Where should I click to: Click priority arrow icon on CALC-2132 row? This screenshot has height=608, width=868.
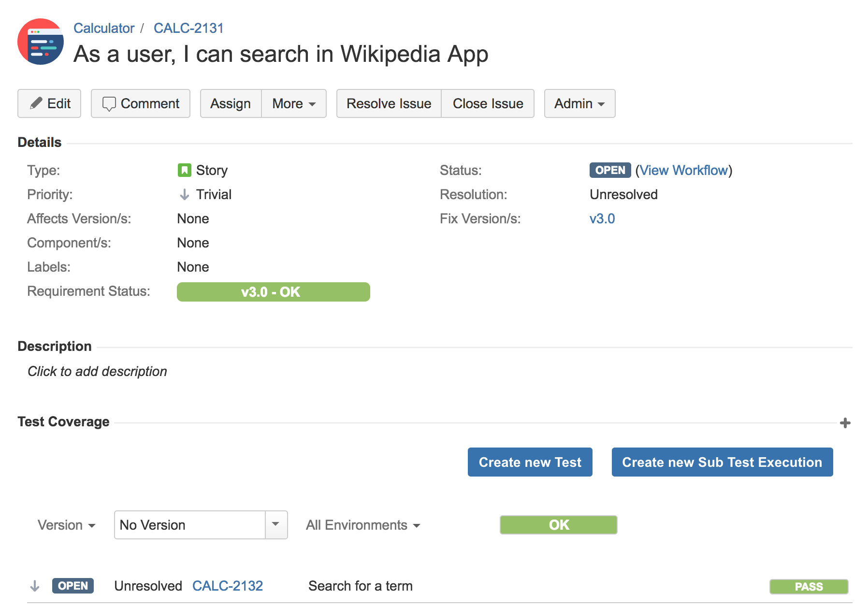[35, 586]
